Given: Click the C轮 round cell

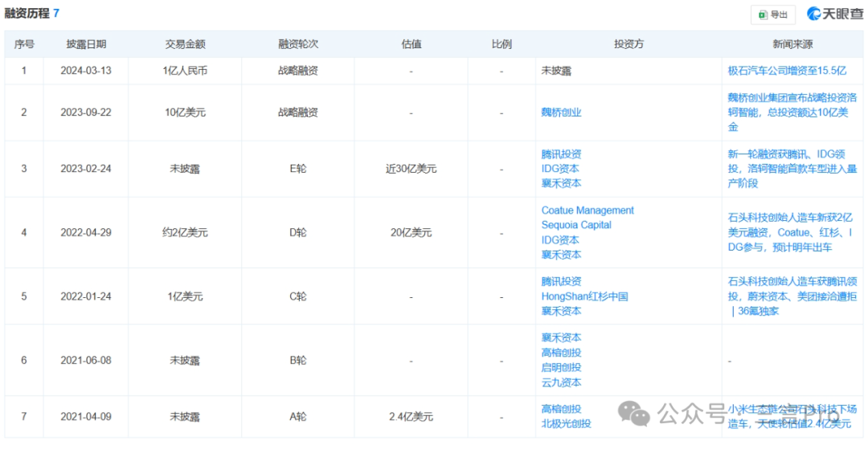Looking at the screenshot, I should [298, 296].
